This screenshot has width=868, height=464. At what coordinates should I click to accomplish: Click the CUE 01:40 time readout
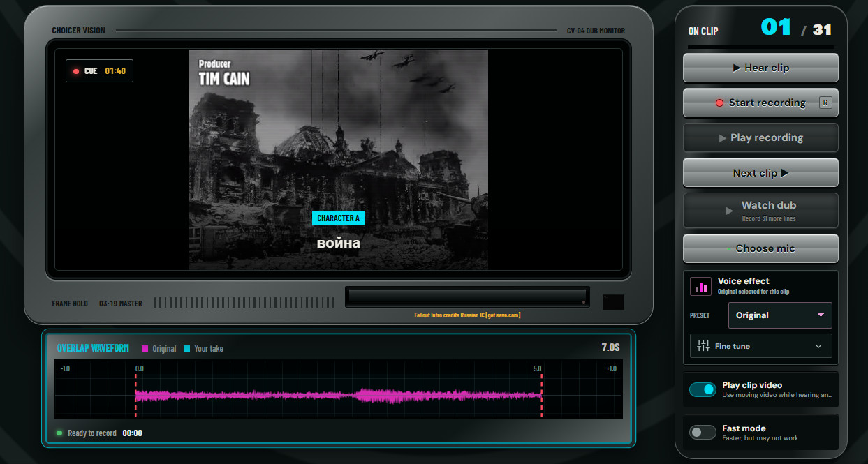point(115,71)
